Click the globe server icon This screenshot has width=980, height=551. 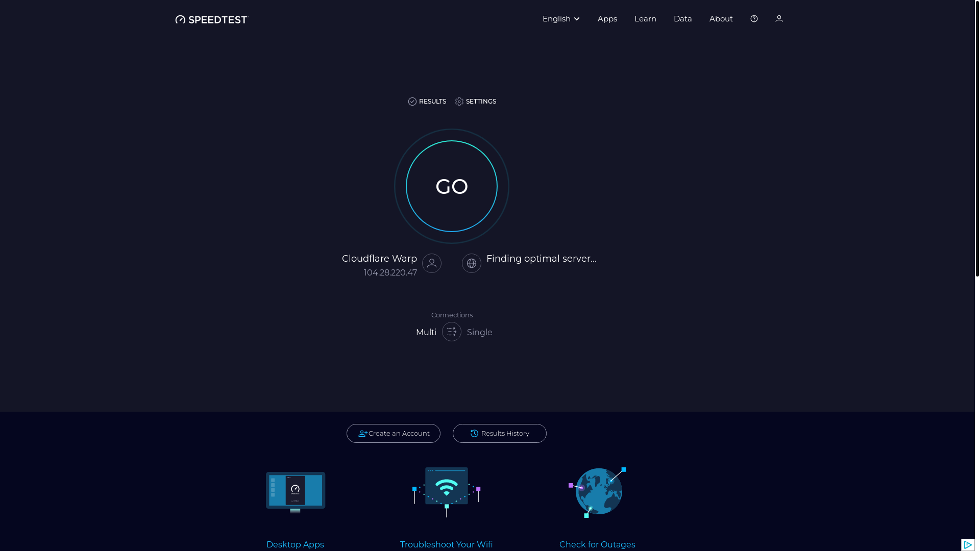(x=472, y=263)
